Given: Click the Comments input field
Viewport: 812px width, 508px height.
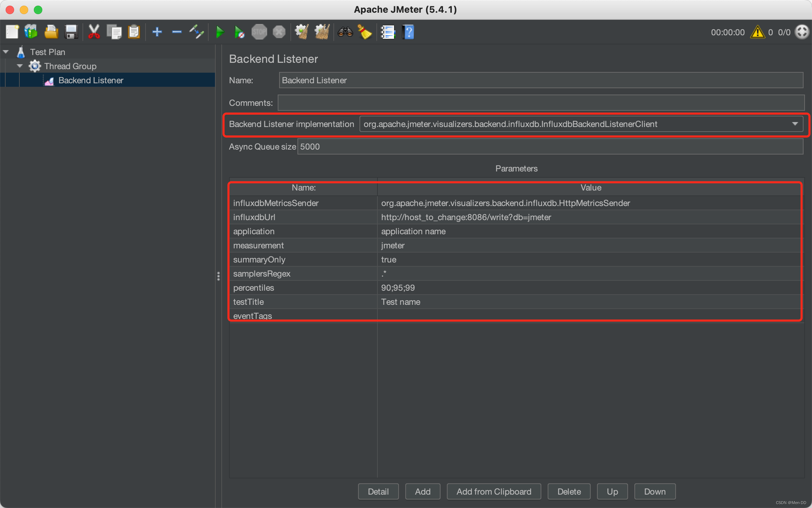Looking at the screenshot, I should point(541,103).
